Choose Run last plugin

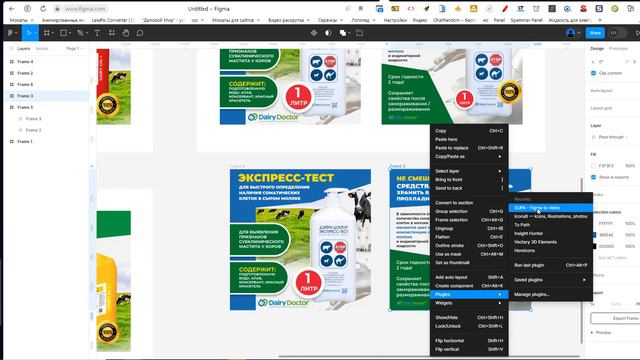coord(550,265)
